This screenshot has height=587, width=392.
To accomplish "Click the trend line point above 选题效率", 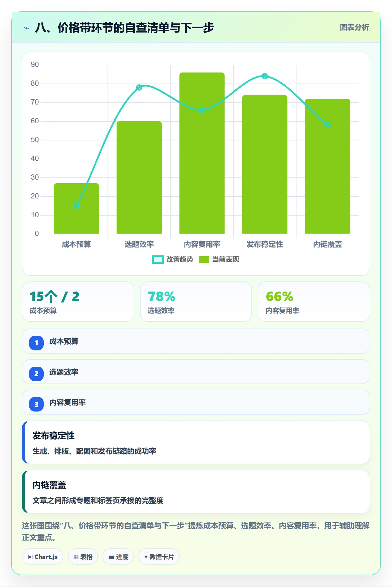I will coord(139,87).
